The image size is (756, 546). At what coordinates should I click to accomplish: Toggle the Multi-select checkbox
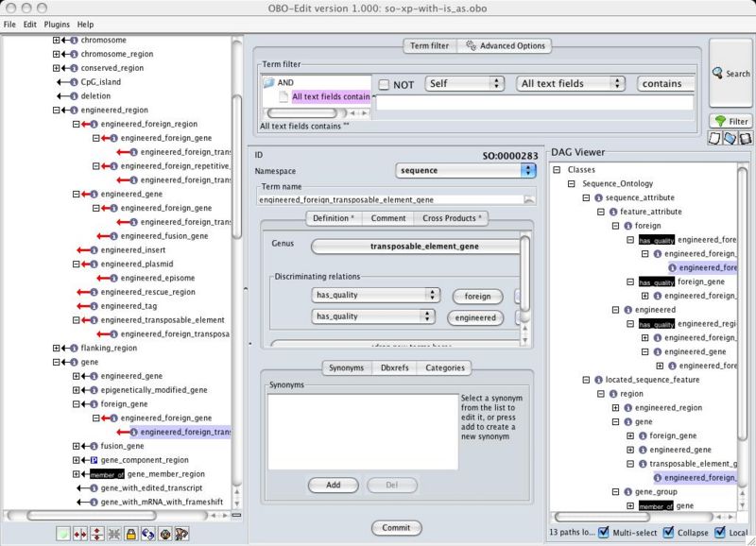pyautogui.click(x=603, y=532)
